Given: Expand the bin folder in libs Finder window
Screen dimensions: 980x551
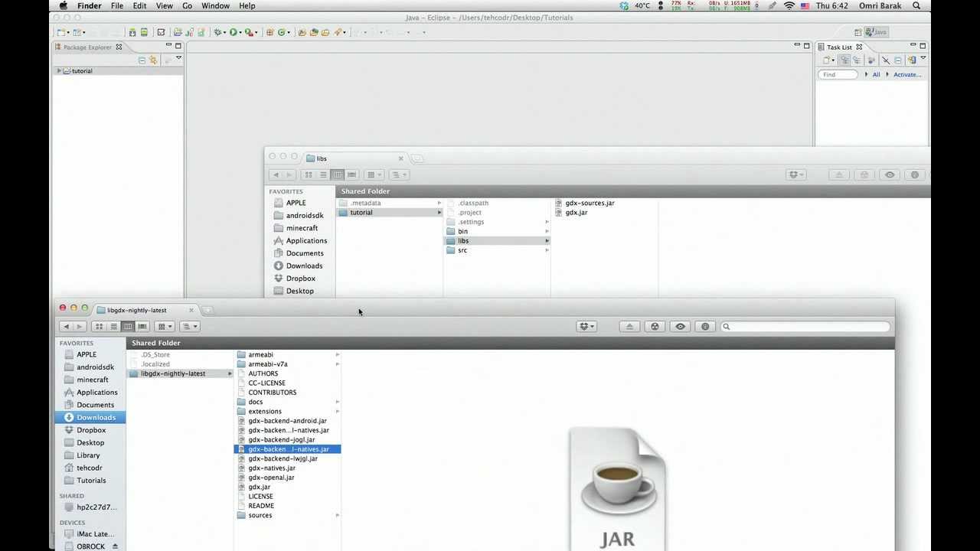Looking at the screenshot, I should click(547, 231).
